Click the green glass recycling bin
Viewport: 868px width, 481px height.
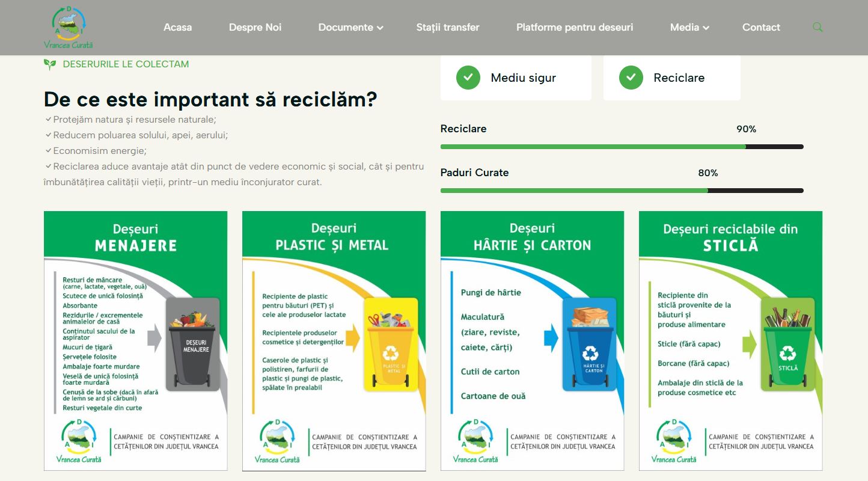point(787,345)
